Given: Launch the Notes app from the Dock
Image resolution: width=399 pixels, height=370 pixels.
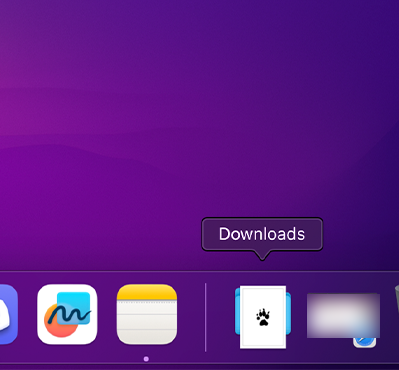Looking at the screenshot, I should pyautogui.click(x=147, y=314).
